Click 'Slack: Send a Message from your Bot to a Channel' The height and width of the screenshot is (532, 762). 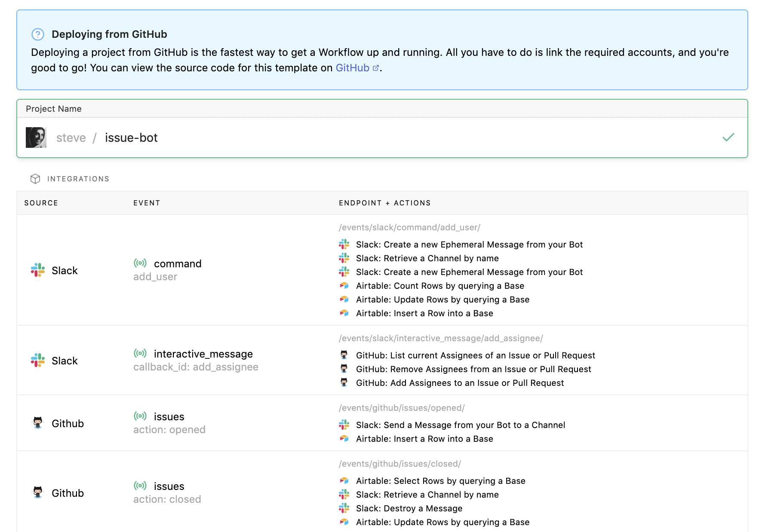click(x=461, y=425)
